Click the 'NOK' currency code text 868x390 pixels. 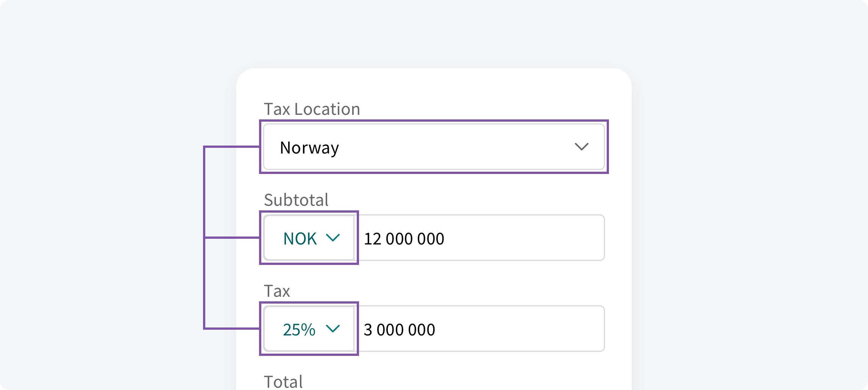(300, 239)
